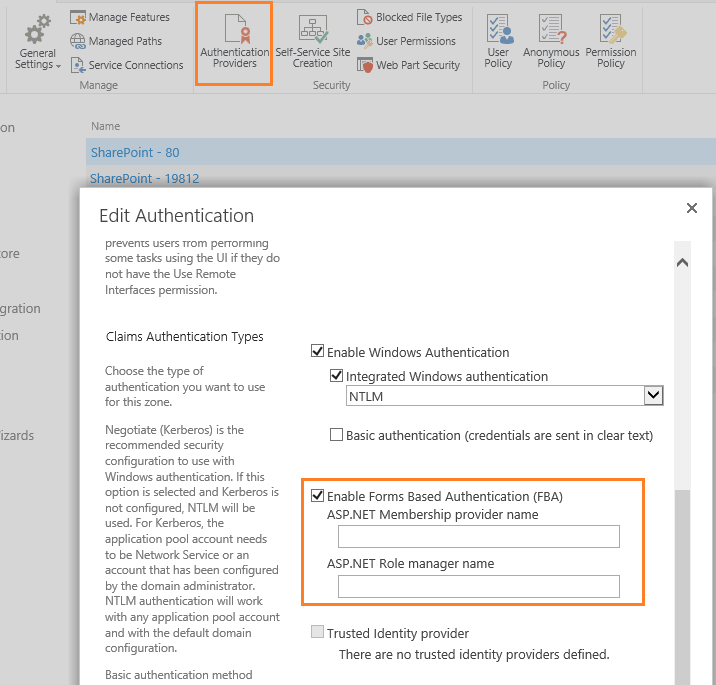Select SharePoint - 19812 web application

pos(145,179)
